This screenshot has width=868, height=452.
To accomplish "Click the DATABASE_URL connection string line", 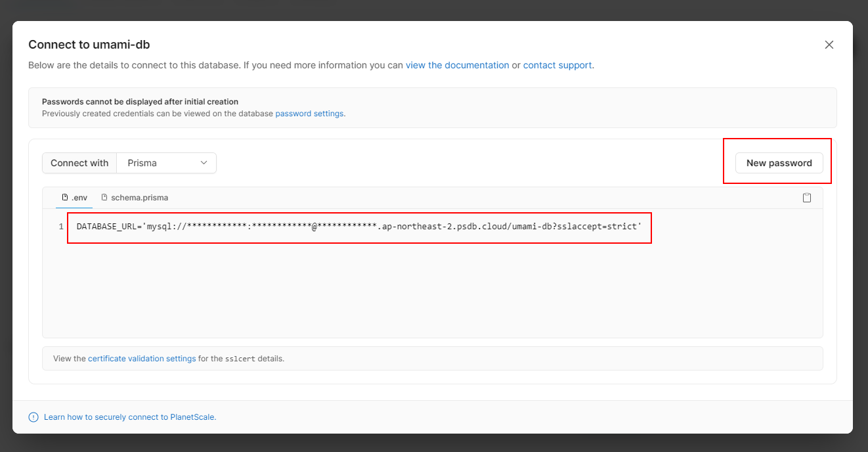I will [x=359, y=227].
